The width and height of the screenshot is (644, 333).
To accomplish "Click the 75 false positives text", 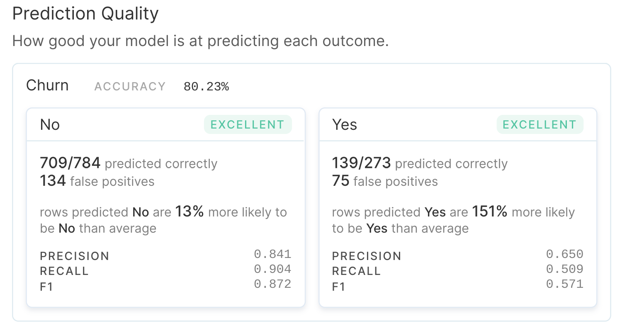I will [x=384, y=181].
